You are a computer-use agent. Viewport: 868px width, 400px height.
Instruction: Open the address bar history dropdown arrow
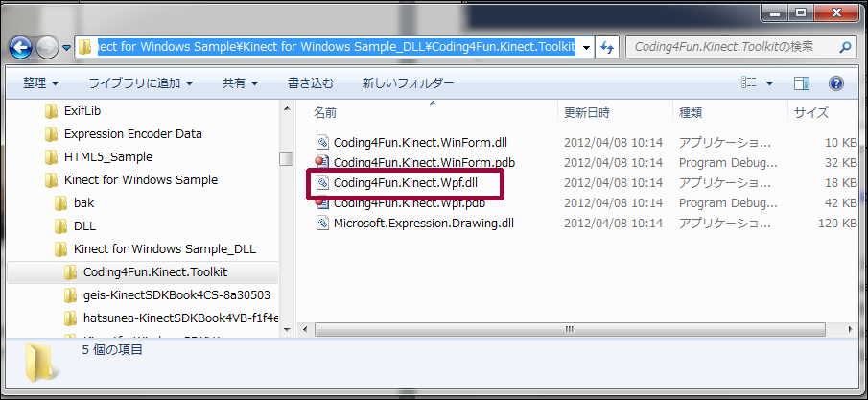pyautogui.click(x=586, y=48)
